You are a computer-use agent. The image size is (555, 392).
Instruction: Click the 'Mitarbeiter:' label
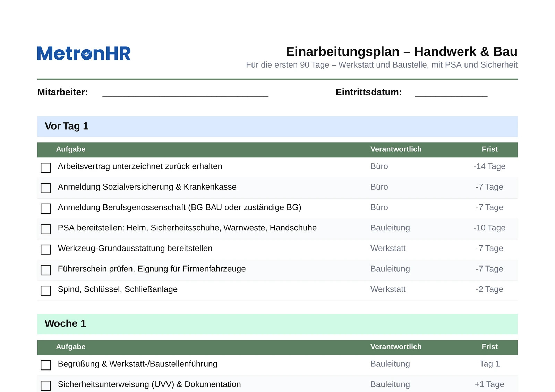[x=62, y=92]
